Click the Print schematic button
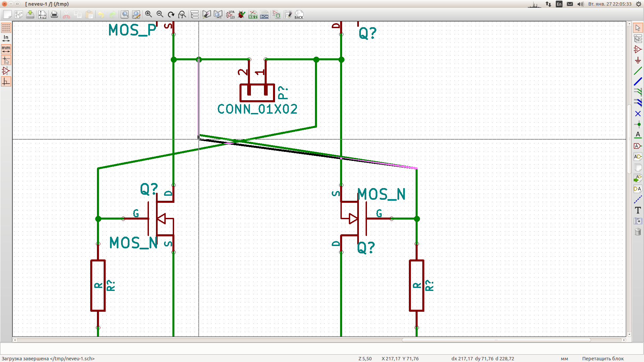 coord(54,15)
